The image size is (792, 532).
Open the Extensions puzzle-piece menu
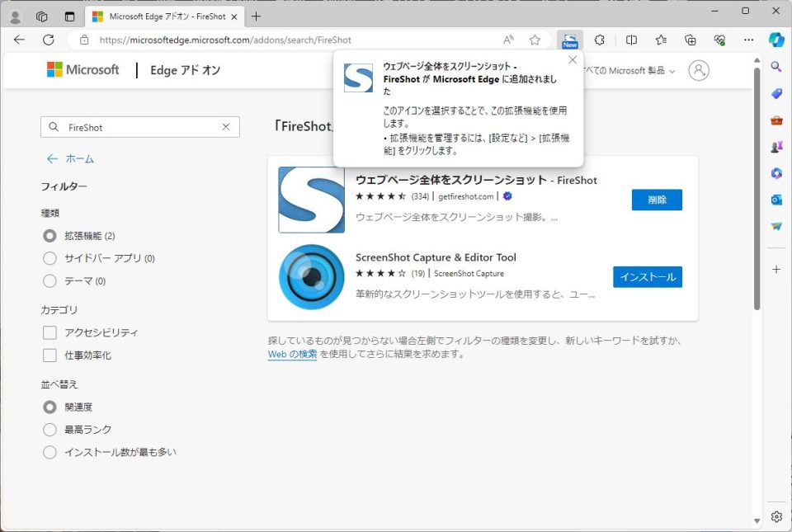600,39
